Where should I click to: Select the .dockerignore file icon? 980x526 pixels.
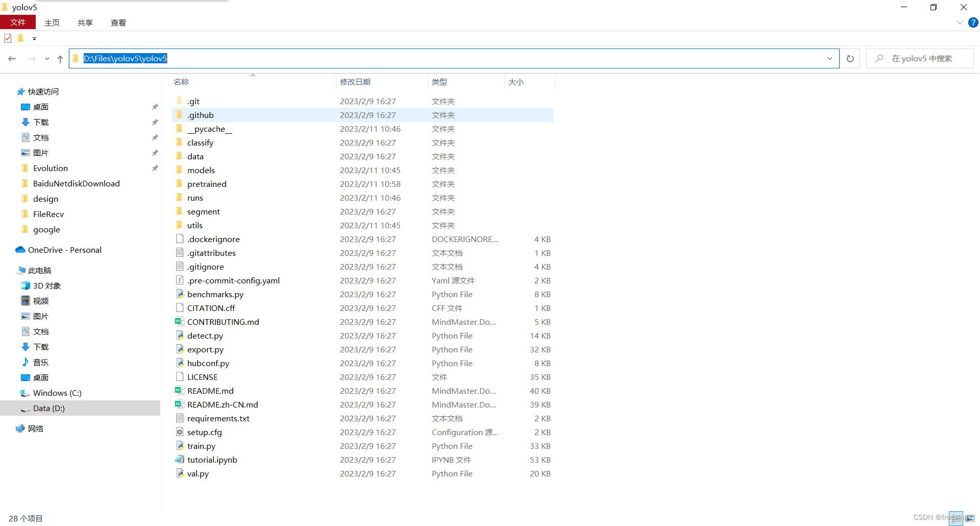coord(180,239)
